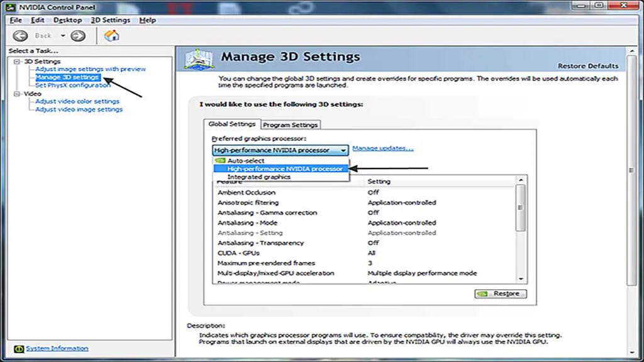This screenshot has width=644, height=362.
Task: Open the 3D Settings menu
Action: (110, 20)
